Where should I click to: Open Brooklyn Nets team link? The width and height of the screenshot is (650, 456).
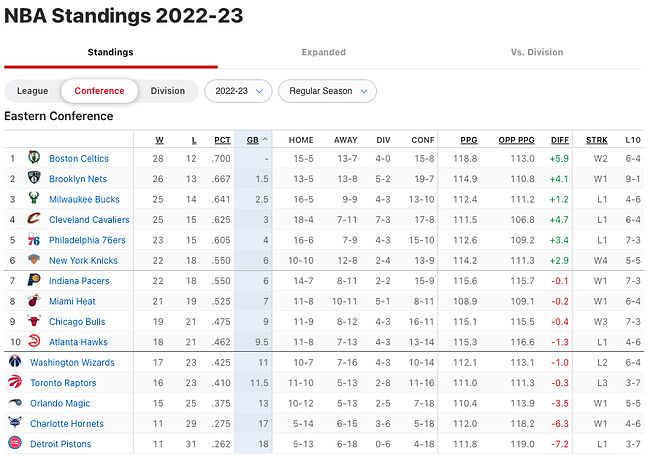coord(78,179)
